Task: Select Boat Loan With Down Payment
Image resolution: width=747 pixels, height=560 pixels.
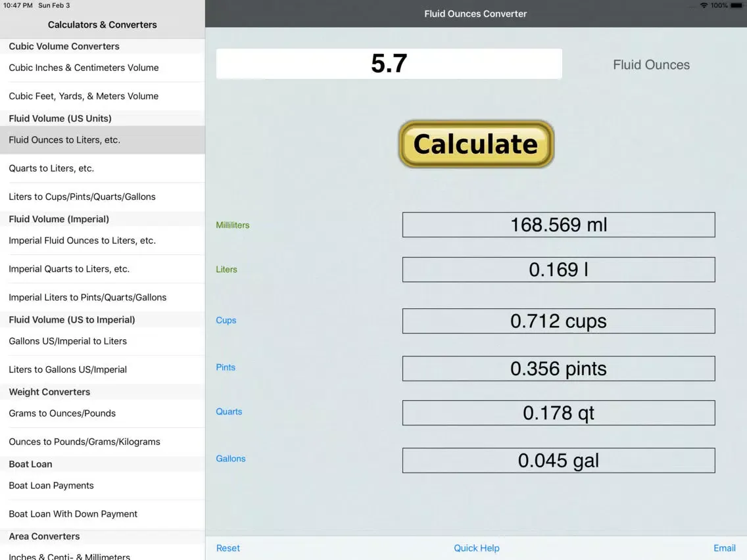Action: pyautogui.click(x=103, y=514)
